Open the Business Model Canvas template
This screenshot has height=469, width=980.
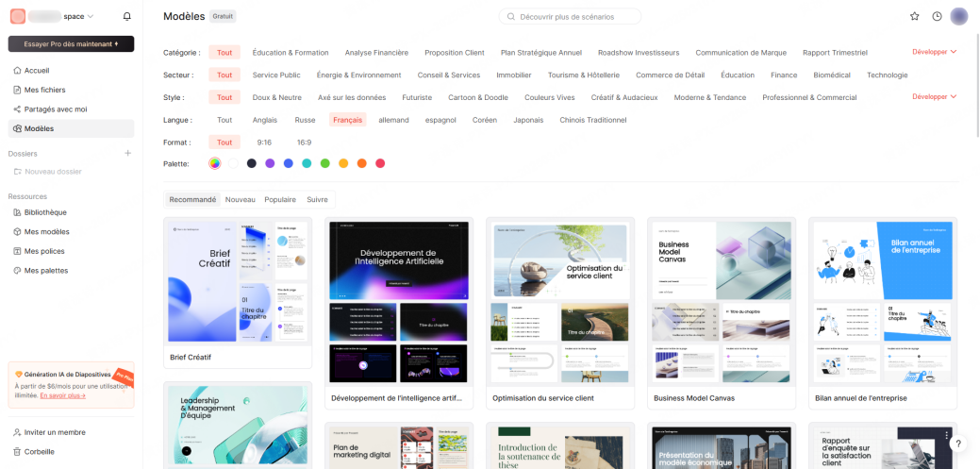(722, 312)
